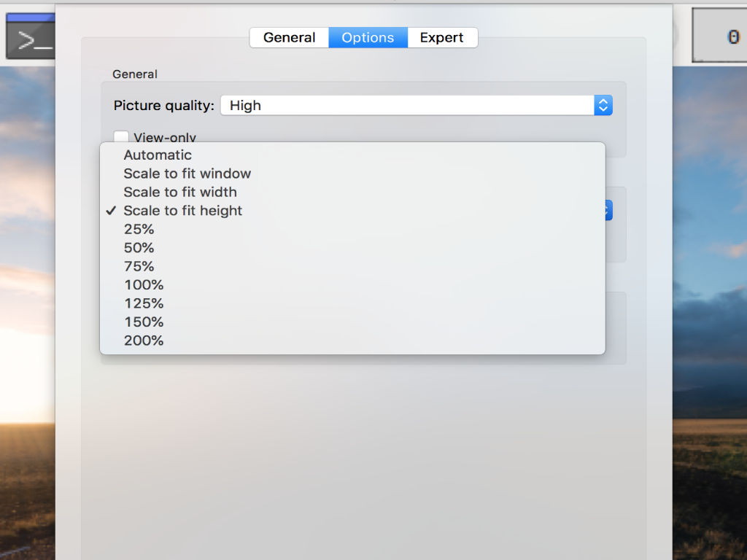Screen dimensions: 747x560
Task: Set scaling to 75%
Action: (352, 266)
